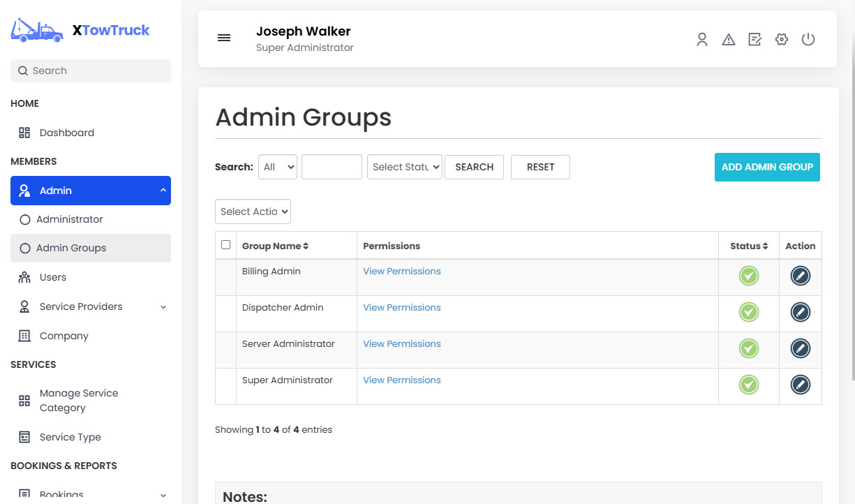
Task: Enable the status toggle for Billing Admin
Action: click(x=748, y=276)
